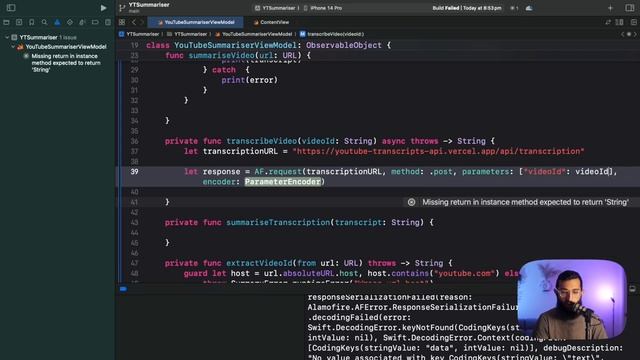
Task: Click presenter webcam overlay thumbnail
Action: click(571, 300)
